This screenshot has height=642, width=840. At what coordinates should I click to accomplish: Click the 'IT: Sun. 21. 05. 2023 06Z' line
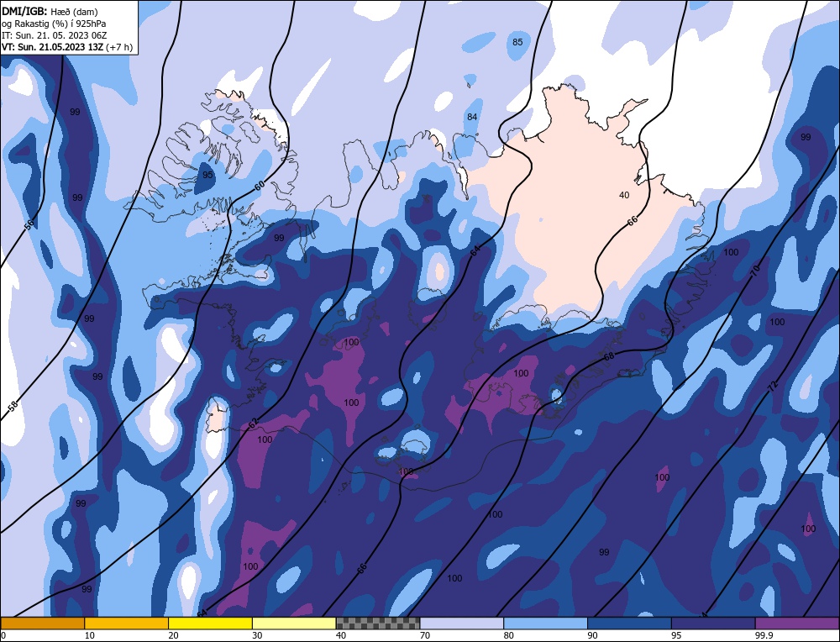[54, 35]
